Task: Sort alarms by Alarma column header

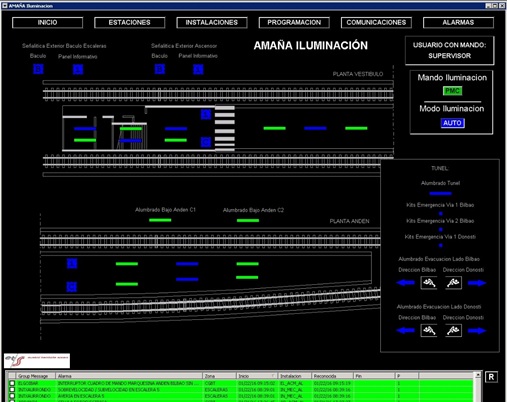Action: pos(129,376)
